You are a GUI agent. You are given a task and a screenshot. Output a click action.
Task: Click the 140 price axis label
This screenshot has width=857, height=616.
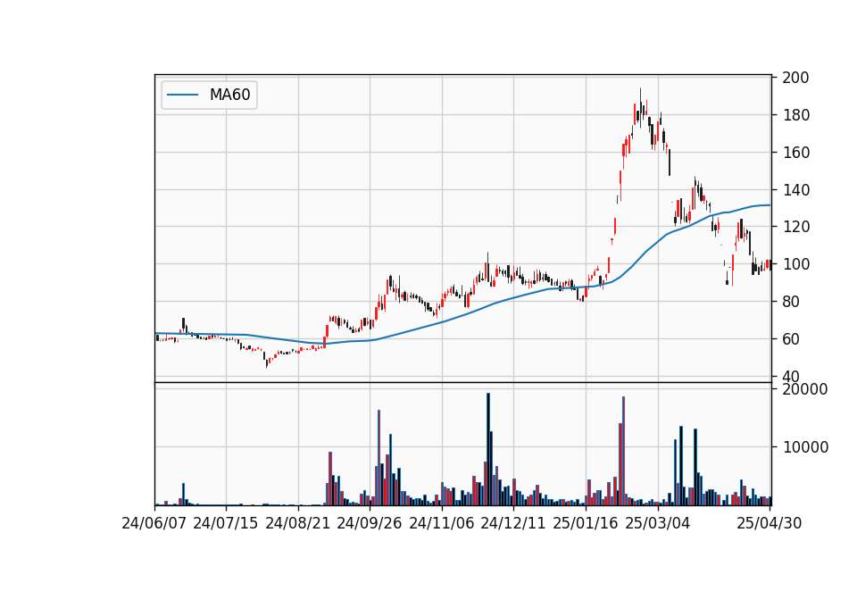[795, 190]
